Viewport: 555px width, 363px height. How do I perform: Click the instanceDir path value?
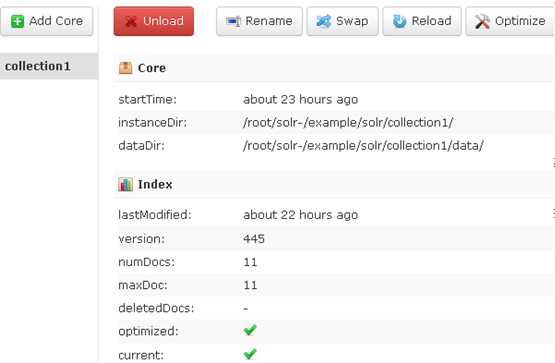click(348, 122)
